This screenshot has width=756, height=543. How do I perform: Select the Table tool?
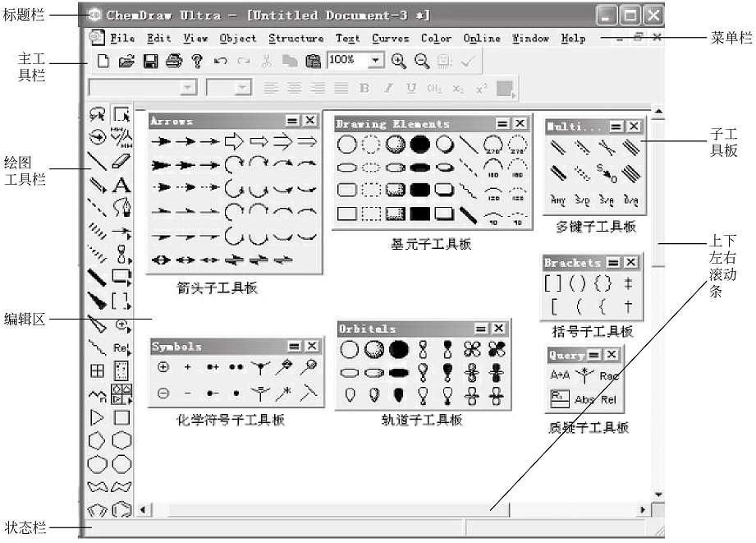pos(97,370)
